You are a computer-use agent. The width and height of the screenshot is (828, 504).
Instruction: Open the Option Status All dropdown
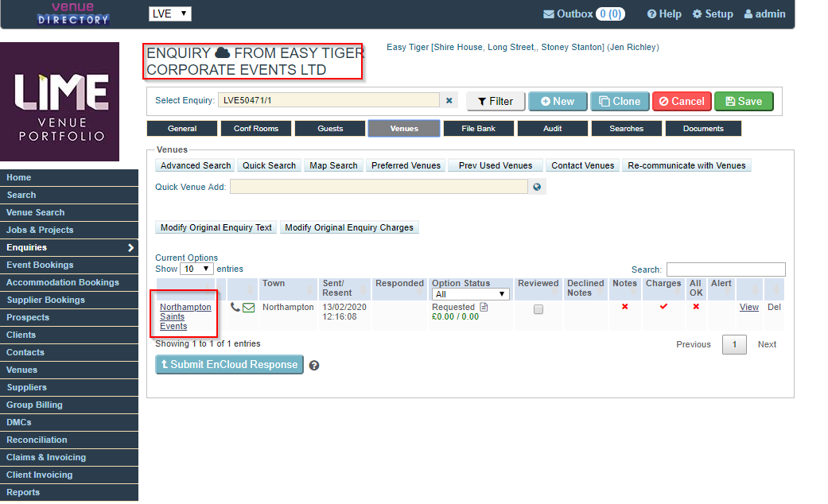click(x=470, y=294)
